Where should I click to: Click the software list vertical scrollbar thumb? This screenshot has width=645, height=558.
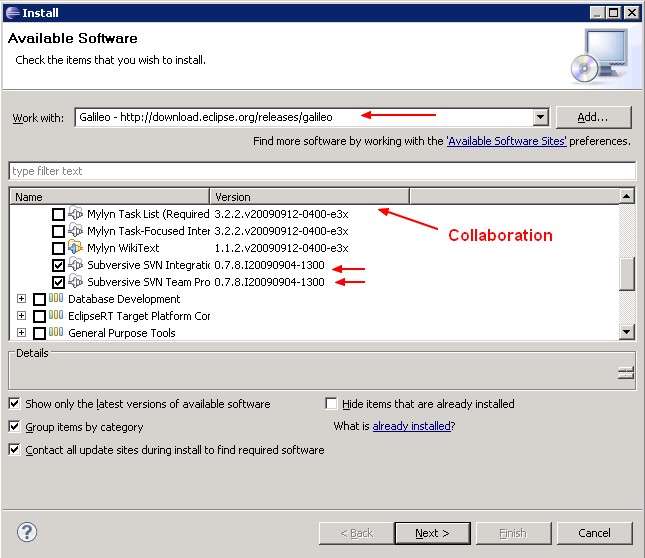pos(627,273)
